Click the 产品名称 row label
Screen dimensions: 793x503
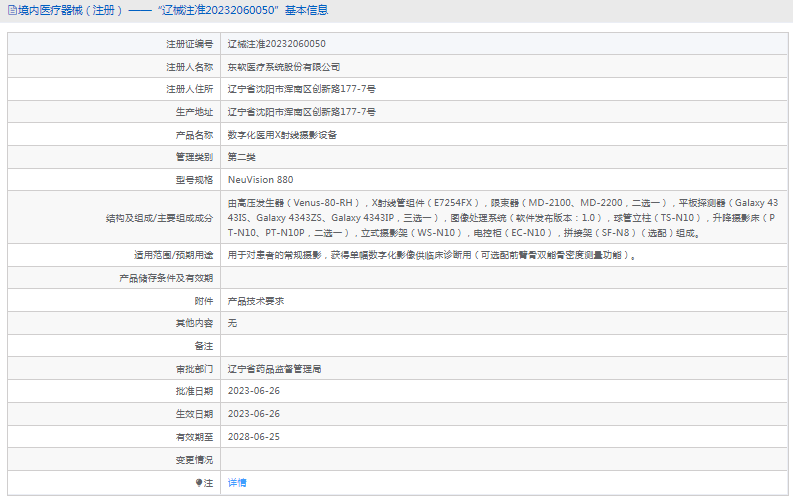pos(194,135)
